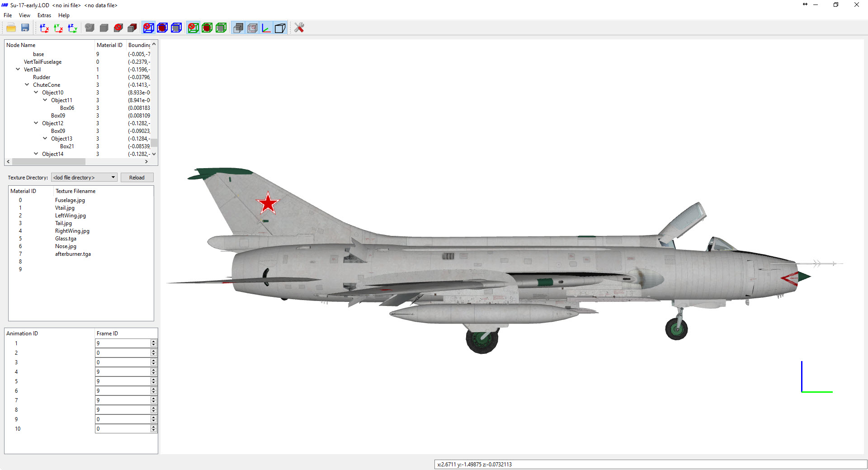Viewport: 868px width, 470px height.
Task: Toggle blue bounding box off option
Action: click(x=148, y=28)
